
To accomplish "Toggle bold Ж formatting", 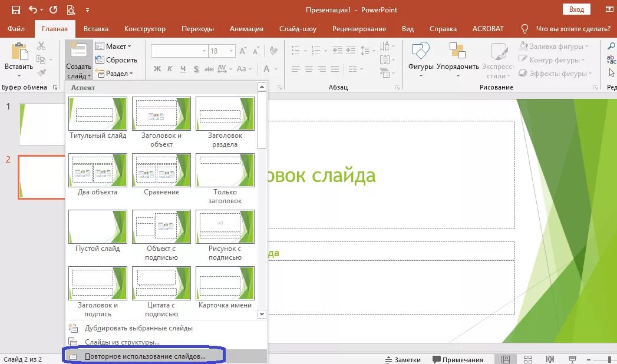I will (x=157, y=69).
